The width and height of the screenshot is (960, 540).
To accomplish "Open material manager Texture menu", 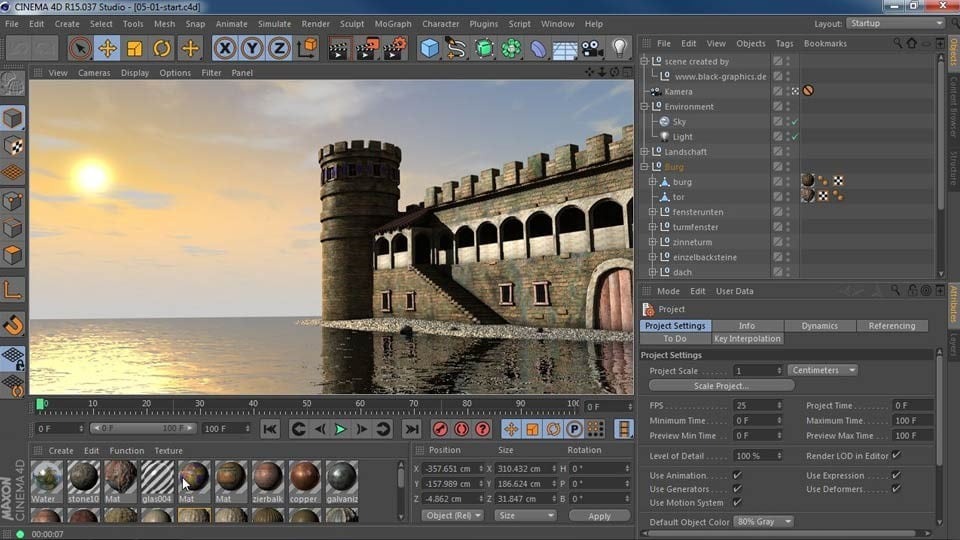I will coord(168,451).
